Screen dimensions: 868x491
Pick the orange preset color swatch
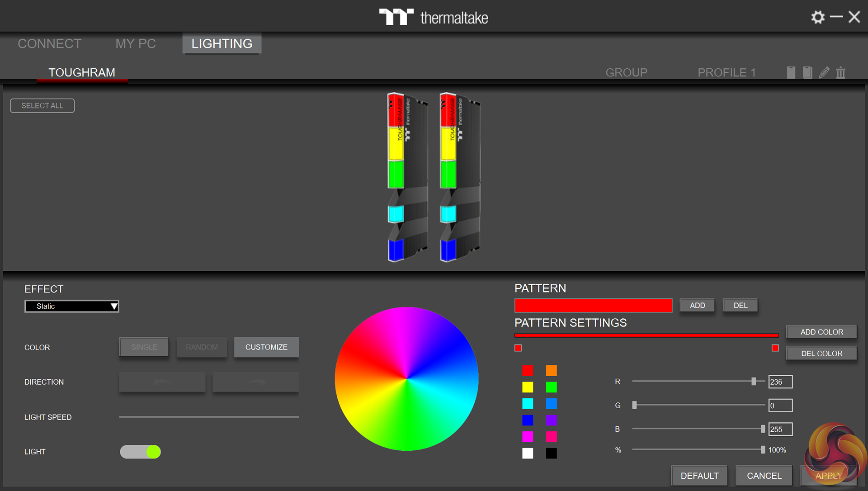pyautogui.click(x=551, y=371)
